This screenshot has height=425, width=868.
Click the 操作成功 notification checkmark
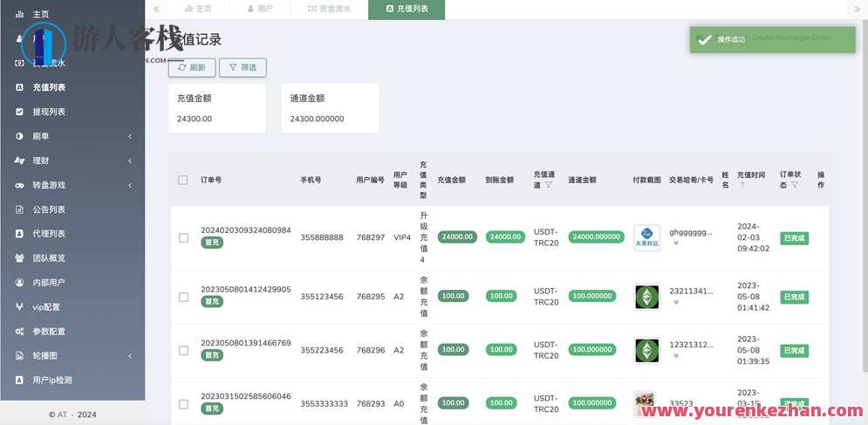tap(704, 40)
